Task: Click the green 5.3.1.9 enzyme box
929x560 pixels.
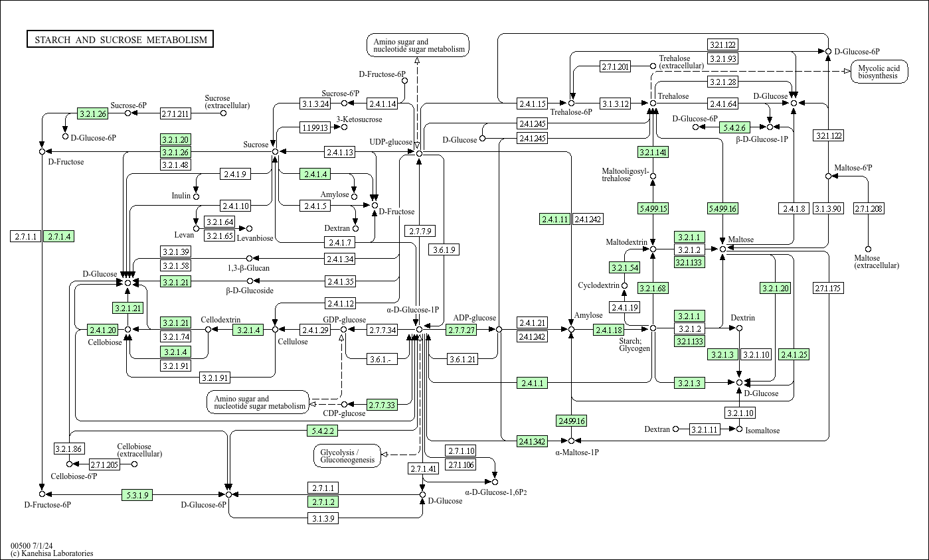Action: coord(137,494)
